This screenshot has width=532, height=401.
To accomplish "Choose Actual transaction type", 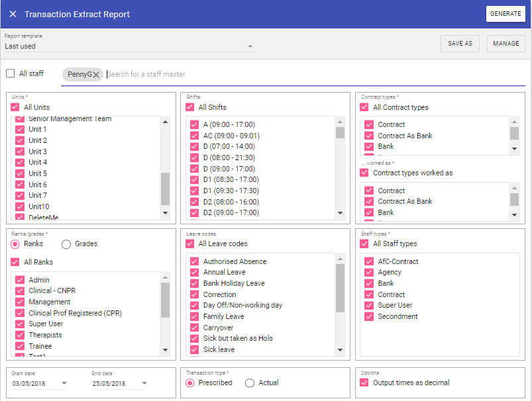I will tap(250, 382).
